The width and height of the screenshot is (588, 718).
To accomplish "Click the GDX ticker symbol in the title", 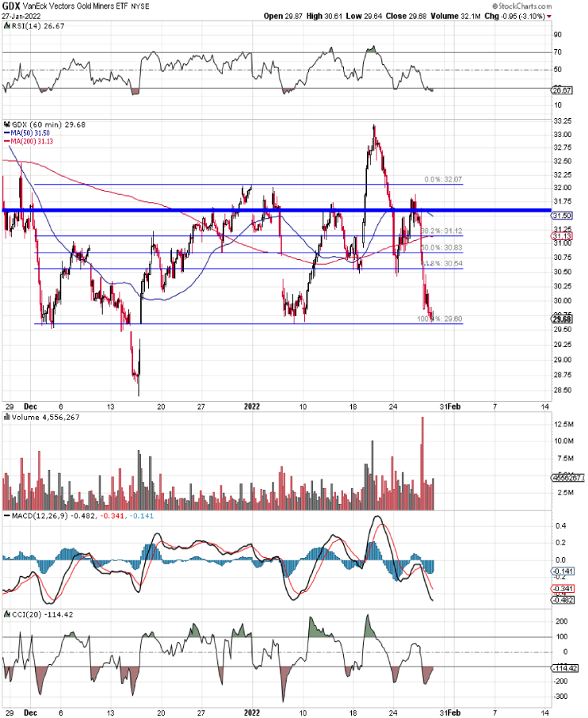I will pyautogui.click(x=10, y=5).
